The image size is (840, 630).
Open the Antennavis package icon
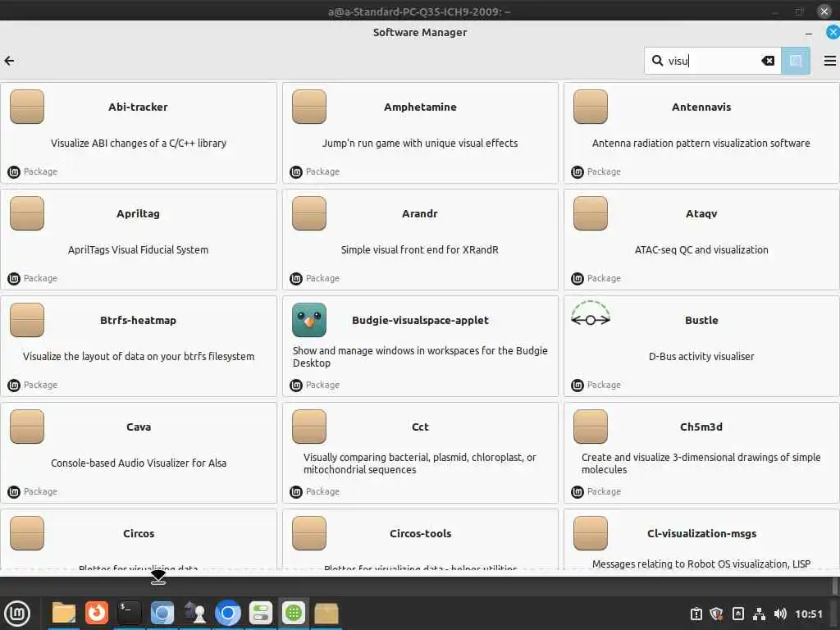(591, 107)
